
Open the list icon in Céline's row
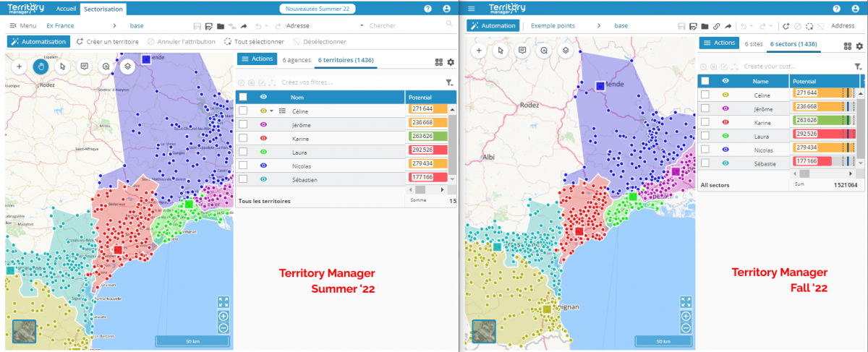282,111
